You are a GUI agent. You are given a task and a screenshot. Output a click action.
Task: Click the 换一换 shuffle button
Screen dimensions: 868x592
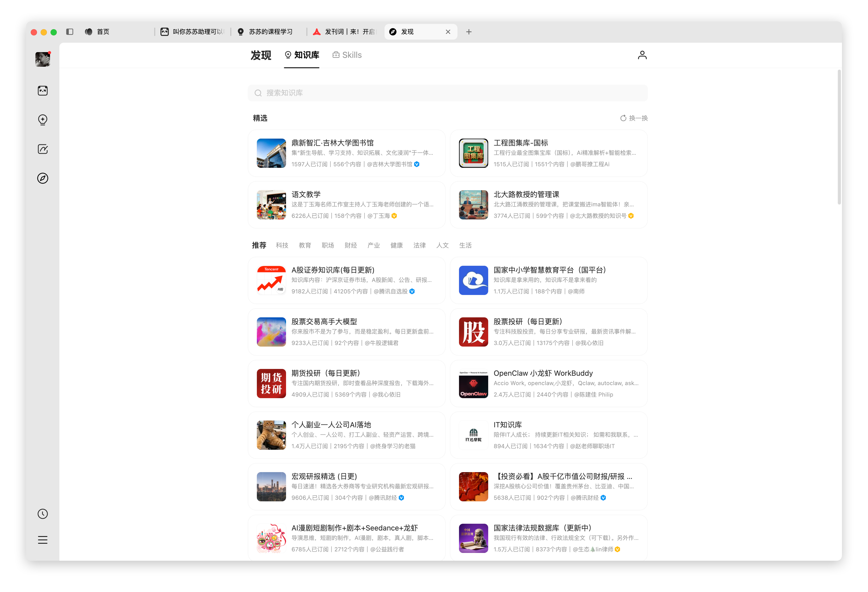click(634, 118)
